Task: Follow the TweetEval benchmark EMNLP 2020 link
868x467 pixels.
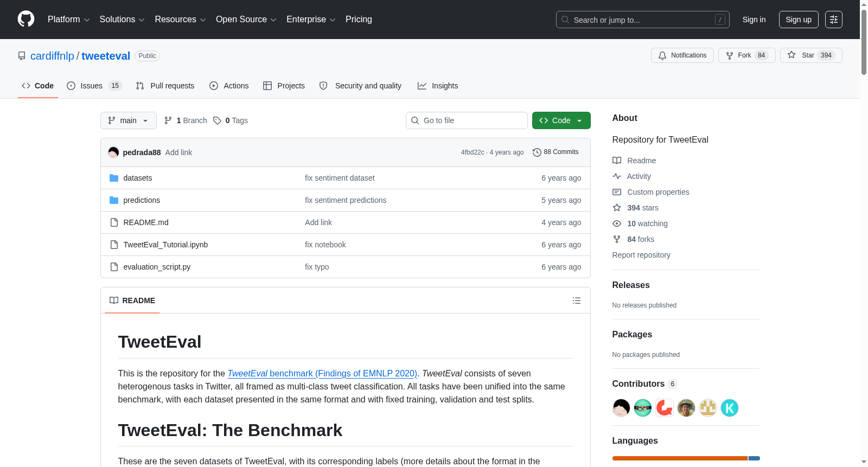Action: click(322, 374)
